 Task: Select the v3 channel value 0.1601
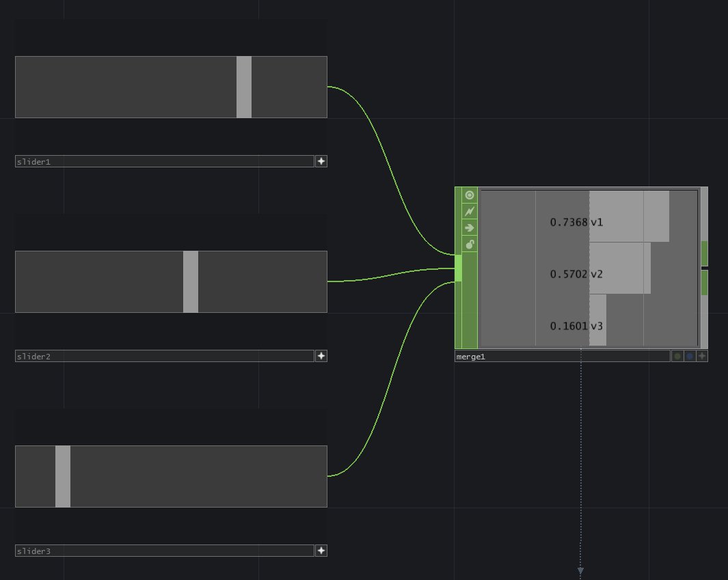coord(569,327)
